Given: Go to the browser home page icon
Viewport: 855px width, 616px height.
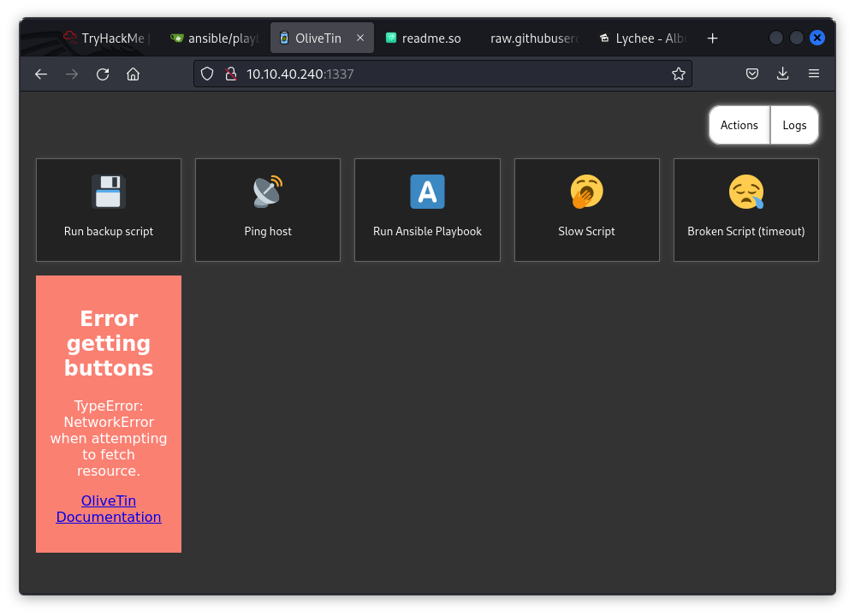Looking at the screenshot, I should 133,74.
